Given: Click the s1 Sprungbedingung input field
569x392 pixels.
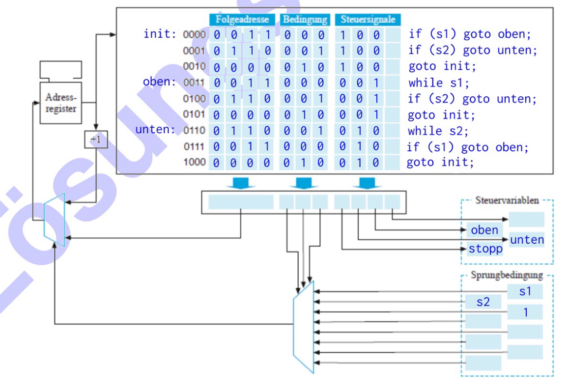Looking at the screenshot, I should click(525, 291).
